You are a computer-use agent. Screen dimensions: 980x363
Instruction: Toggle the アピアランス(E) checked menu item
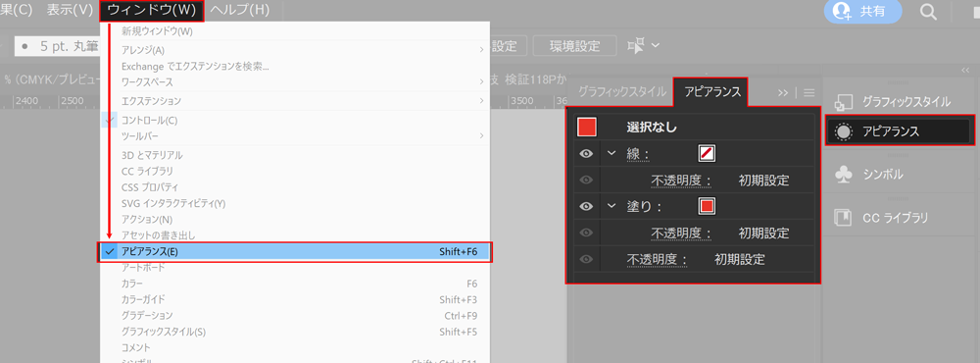click(295, 251)
